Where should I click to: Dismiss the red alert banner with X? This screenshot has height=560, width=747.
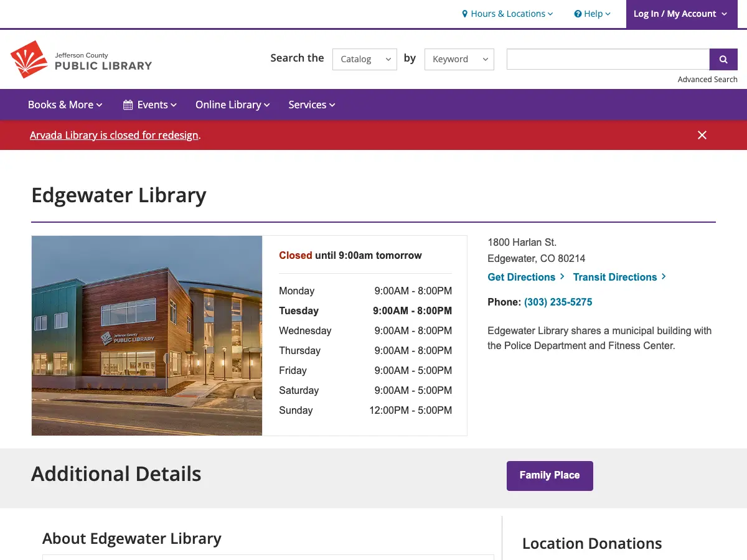point(702,135)
